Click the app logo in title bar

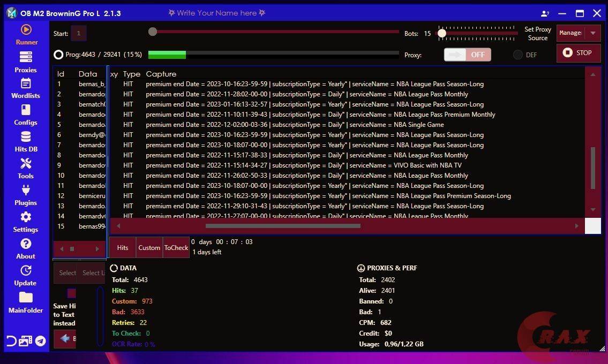[x=12, y=13]
